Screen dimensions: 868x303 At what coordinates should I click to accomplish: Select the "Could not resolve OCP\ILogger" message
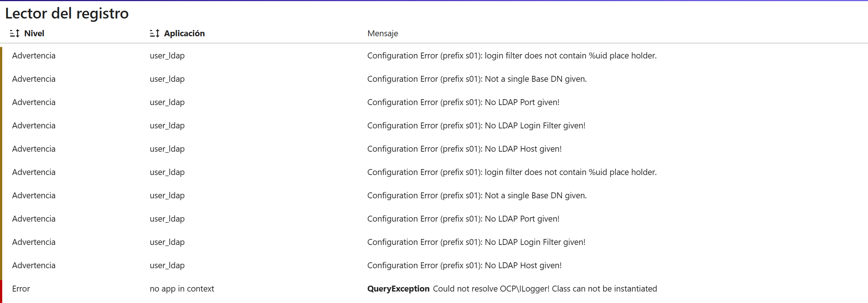(x=545, y=289)
